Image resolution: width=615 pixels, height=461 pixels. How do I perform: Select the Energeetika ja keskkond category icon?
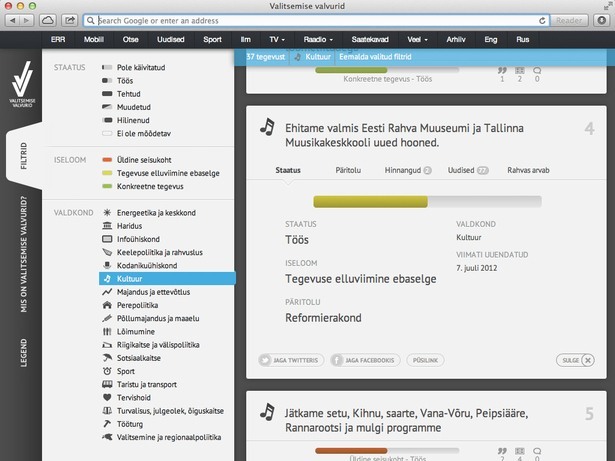tap(107, 213)
